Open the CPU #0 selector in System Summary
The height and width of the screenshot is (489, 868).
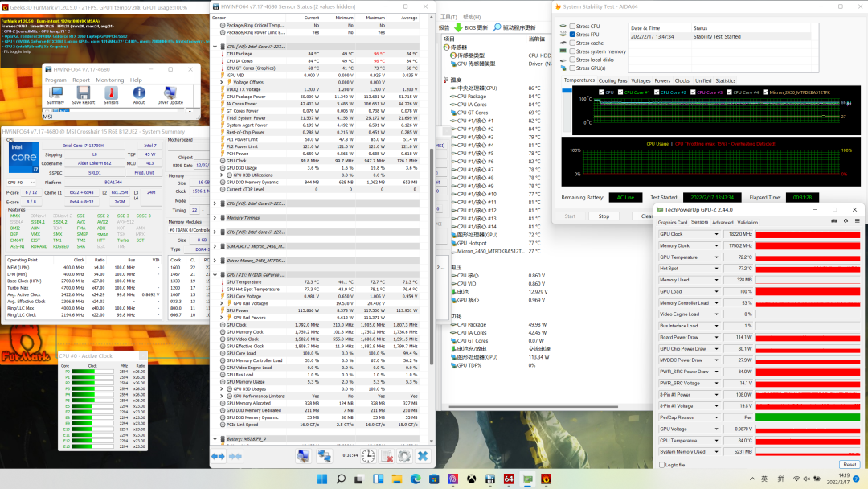pyautogui.click(x=22, y=183)
